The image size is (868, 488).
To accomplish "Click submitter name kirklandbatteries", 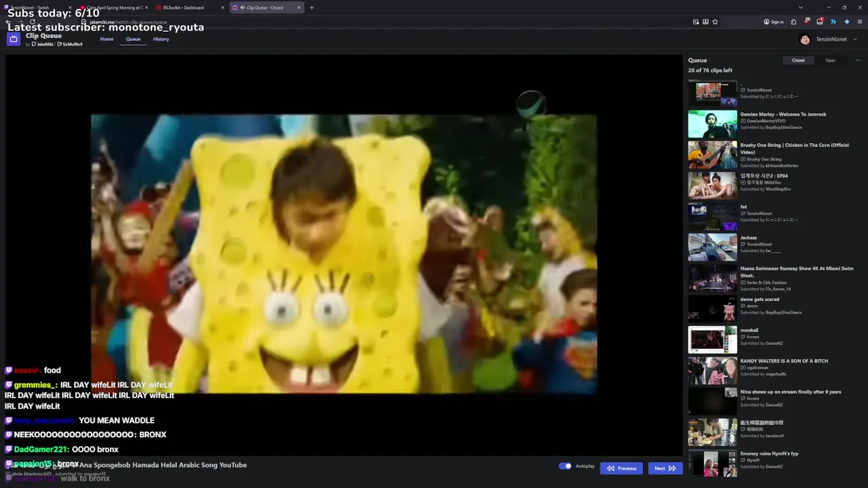I will (x=782, y=165).
